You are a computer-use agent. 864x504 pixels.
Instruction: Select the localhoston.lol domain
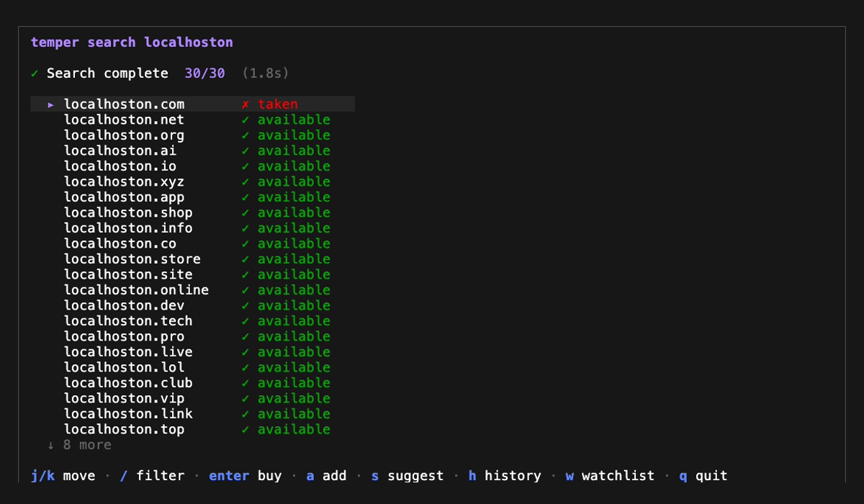124,367
